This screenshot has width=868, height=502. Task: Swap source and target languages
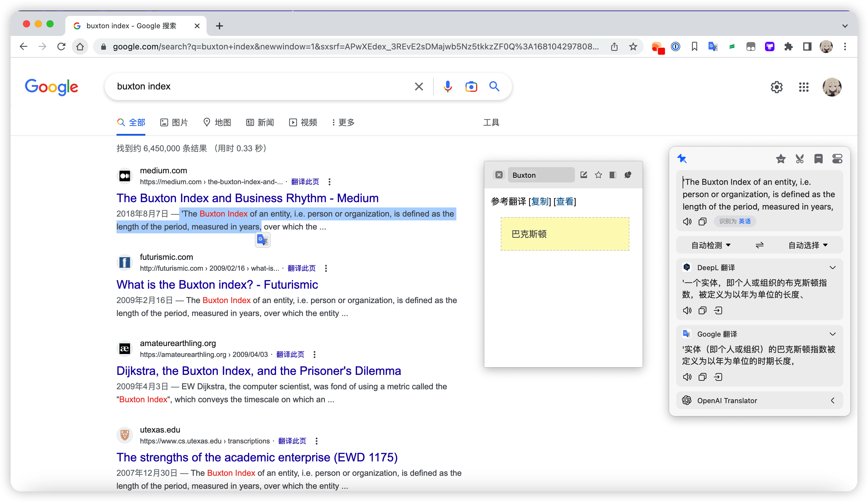point(759,245)
